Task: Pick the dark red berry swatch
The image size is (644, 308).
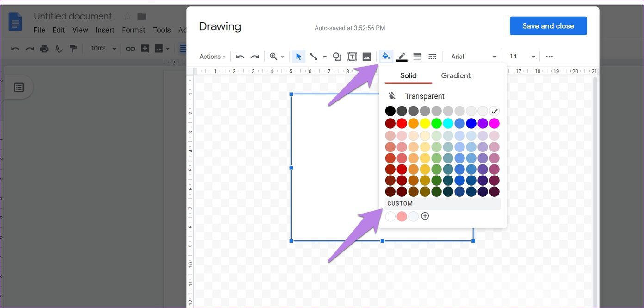Action: (x=390, y=123)
